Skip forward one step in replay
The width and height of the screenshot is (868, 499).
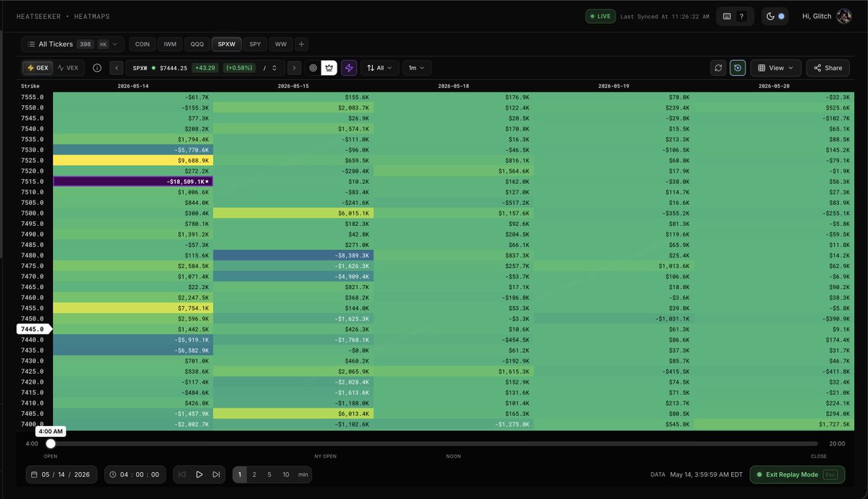click(x=216, y=474)
